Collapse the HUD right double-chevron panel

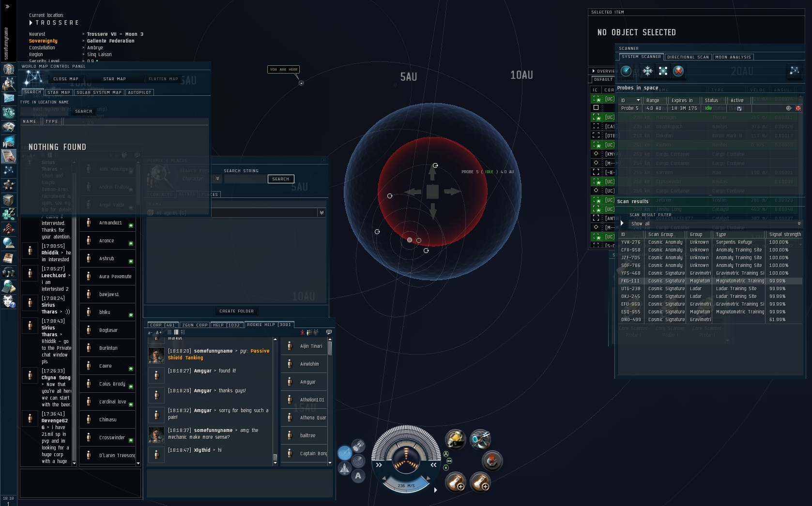pos(433,465)
